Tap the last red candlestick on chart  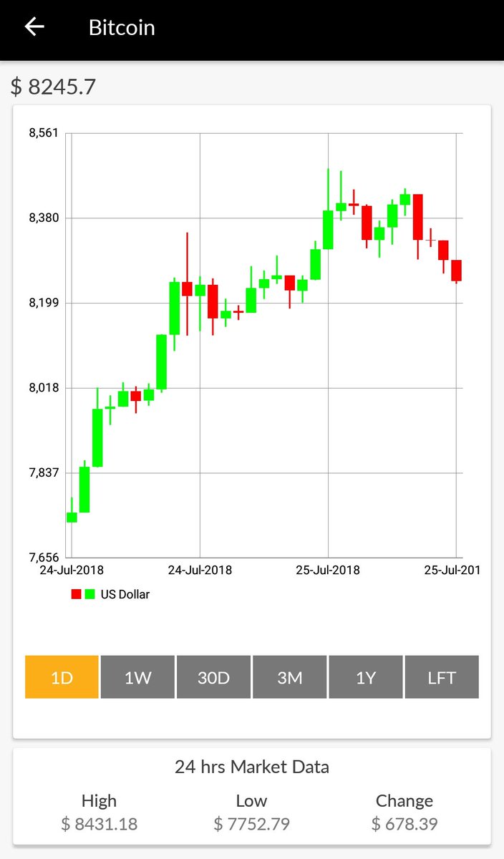coord(456,271)
